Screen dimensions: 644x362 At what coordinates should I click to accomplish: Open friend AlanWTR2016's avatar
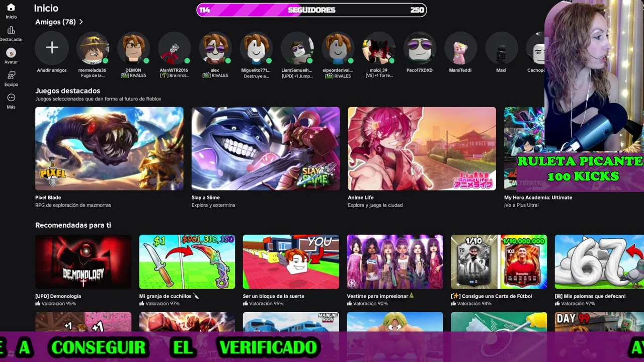point(174,48)
